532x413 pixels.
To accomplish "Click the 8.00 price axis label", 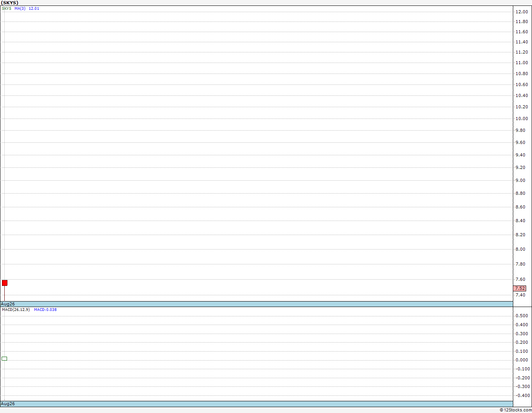I will (520, 249).
